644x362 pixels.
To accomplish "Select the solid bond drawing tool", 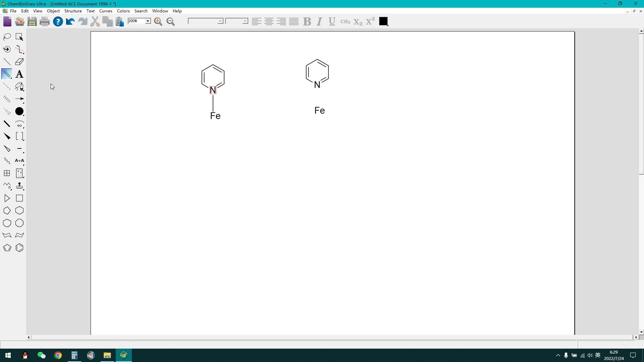I will click(7, 61).
